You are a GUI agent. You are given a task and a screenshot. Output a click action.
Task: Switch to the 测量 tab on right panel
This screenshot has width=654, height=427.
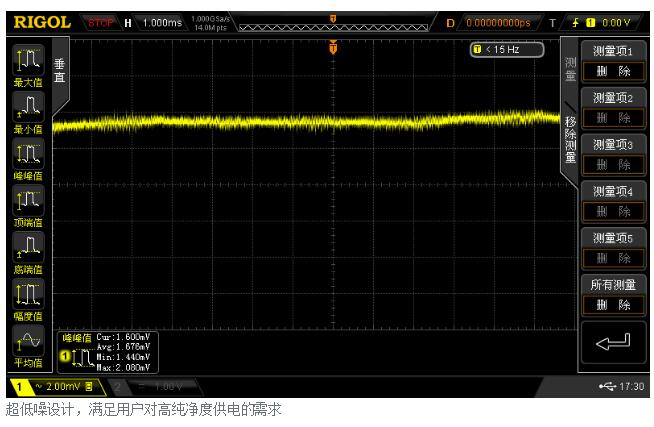click(x=571, y=69)
